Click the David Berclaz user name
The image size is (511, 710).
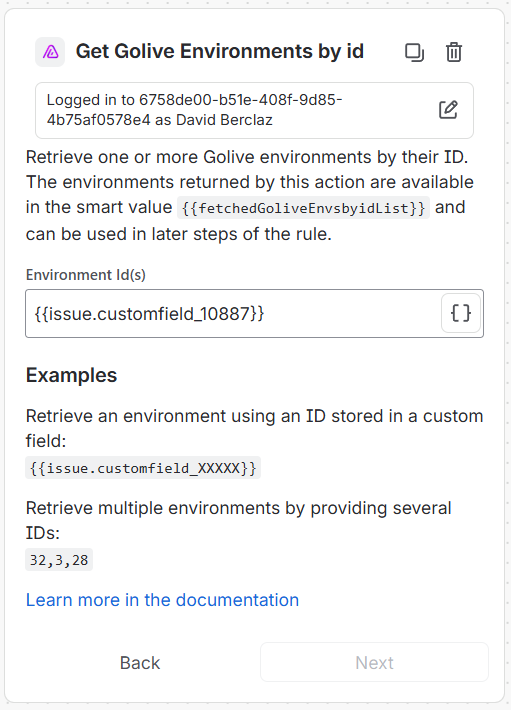pyautogui.click(x=224, y=120)
